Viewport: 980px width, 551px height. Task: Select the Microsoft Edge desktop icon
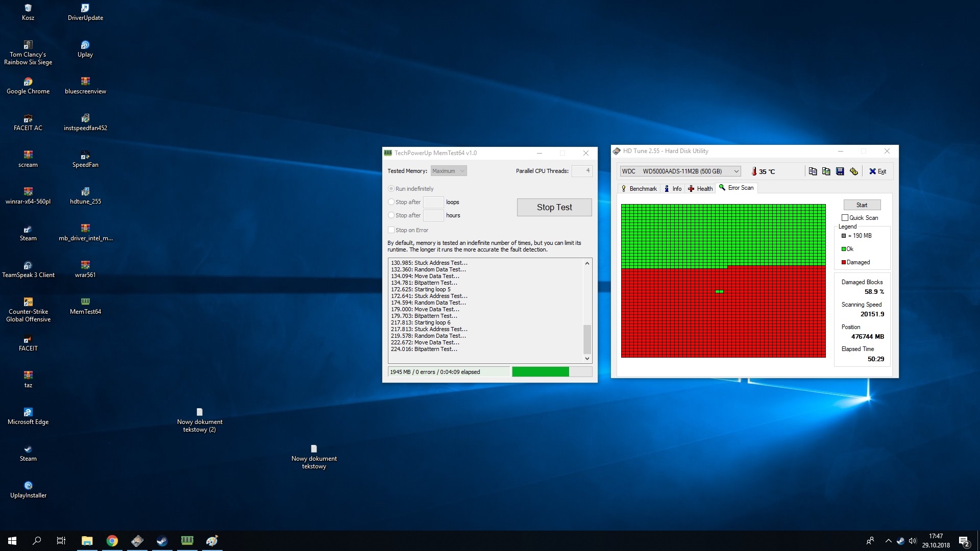tap(28, 416)
